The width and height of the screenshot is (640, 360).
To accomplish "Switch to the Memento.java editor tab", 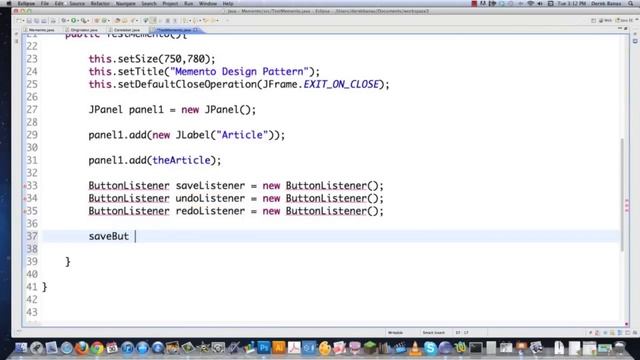I will [41, 30].
